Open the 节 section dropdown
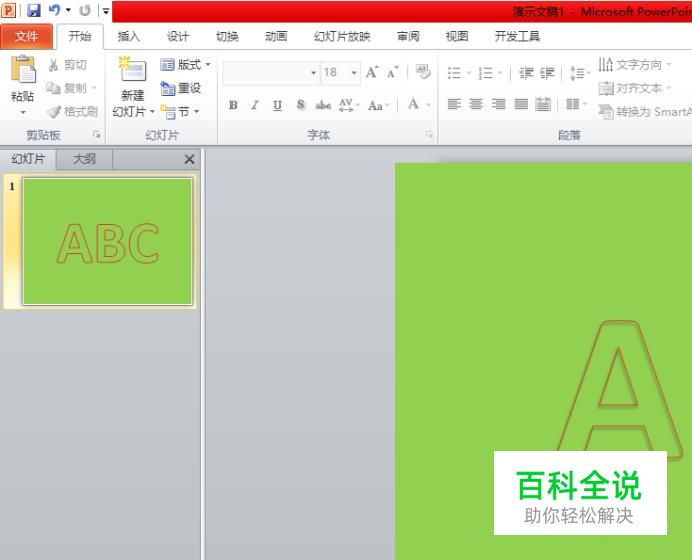The image size is (692, 560). [180, 112]
